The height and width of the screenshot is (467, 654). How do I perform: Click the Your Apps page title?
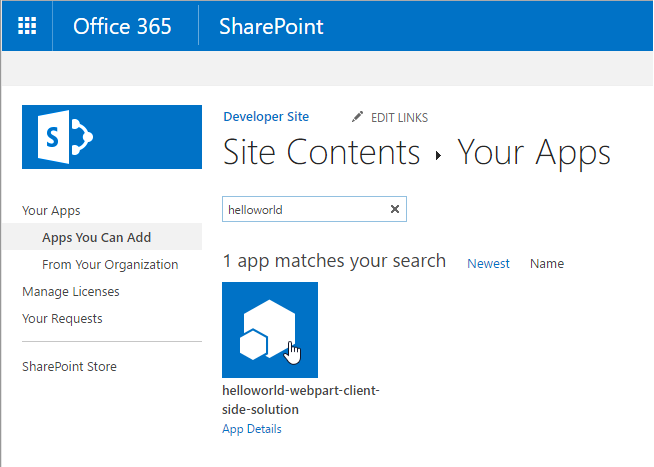(534, 153)
